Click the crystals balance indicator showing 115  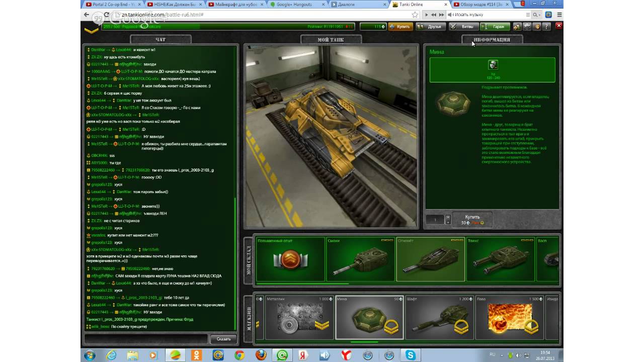(x=373, y=26)
